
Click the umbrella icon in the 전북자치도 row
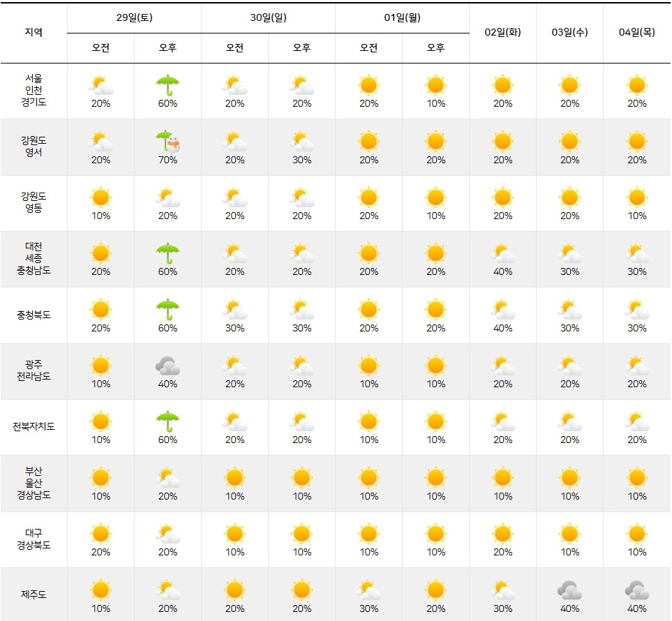point(167,421)
